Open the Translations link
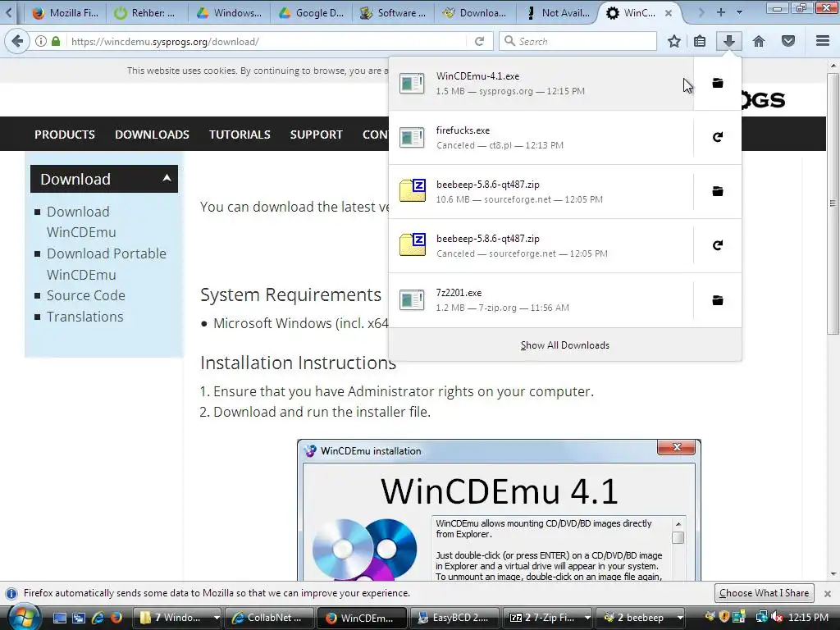The height and width of the screenshot is (630, 840). tap(84, 317)
